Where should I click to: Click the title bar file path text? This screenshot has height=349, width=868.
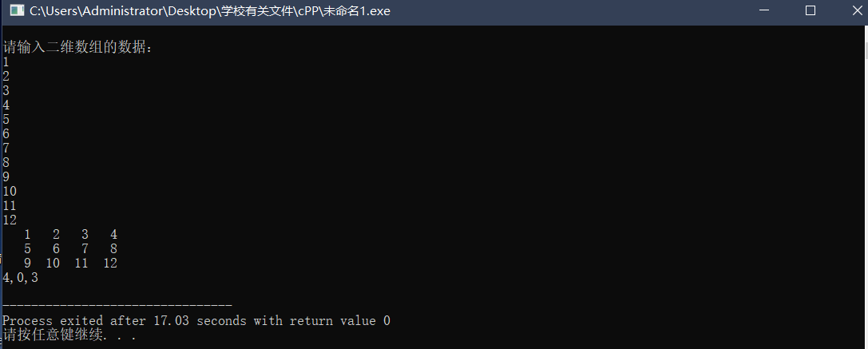[210, 11]
